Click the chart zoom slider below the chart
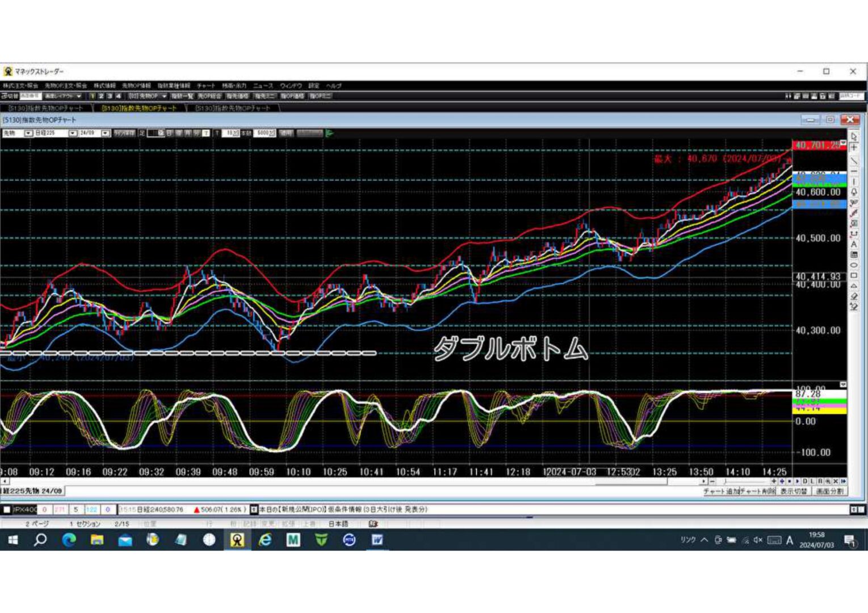The height and width of the screenshot is (613, 868). (725, 481)
